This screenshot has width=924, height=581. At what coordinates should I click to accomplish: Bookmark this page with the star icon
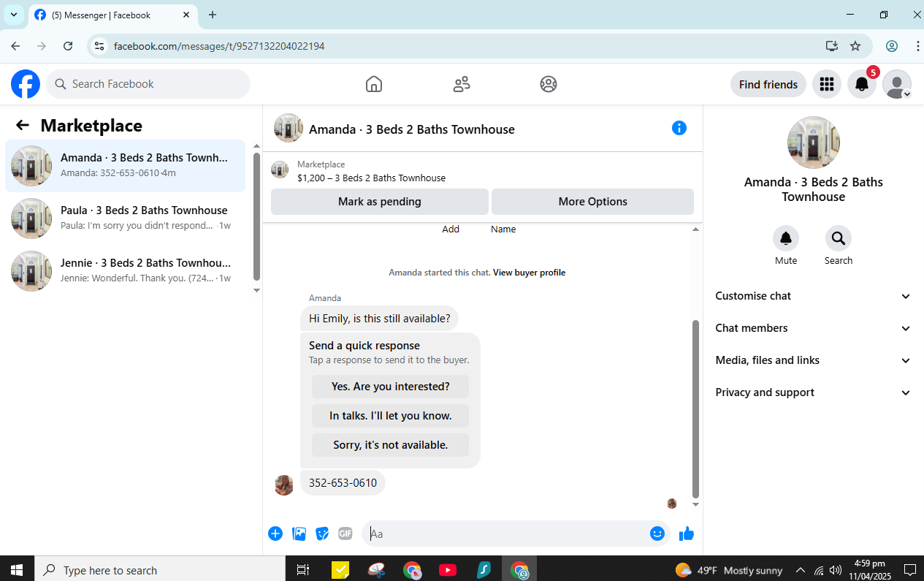855,46
